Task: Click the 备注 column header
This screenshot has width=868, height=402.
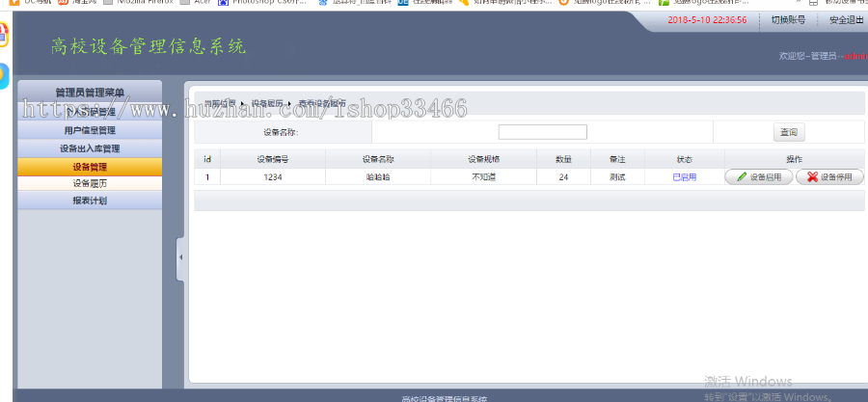Action: point(617,159)
